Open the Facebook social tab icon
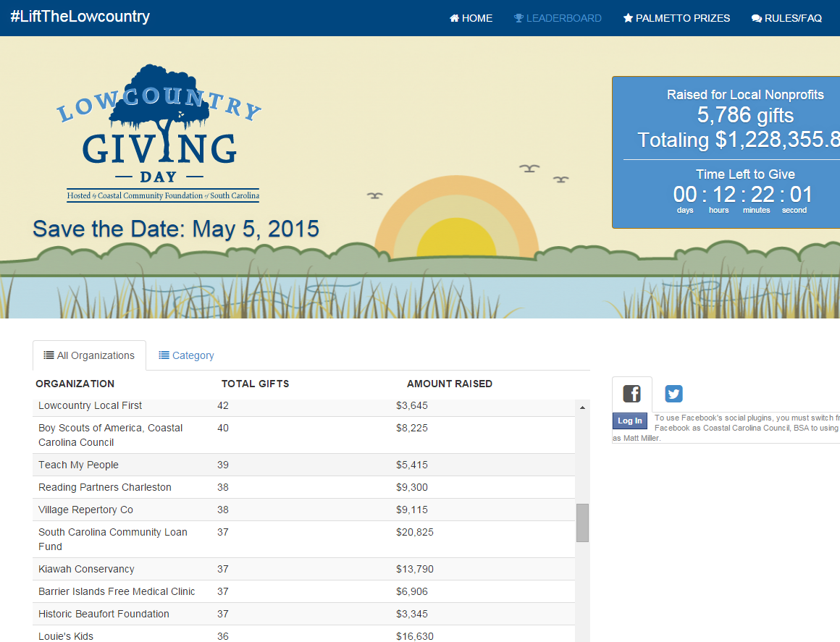Image resolution: width=840 pixels, height=642 pixels. point(631,394)
